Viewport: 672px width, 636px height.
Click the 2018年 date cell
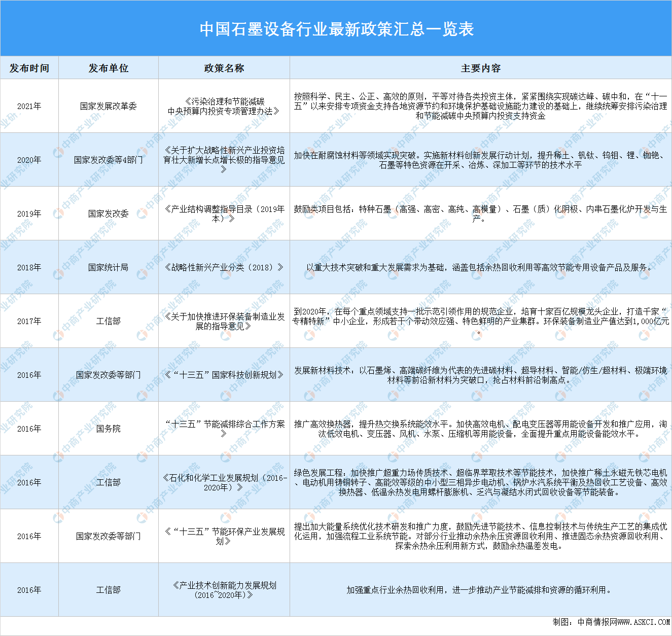(x=29, y=267)
